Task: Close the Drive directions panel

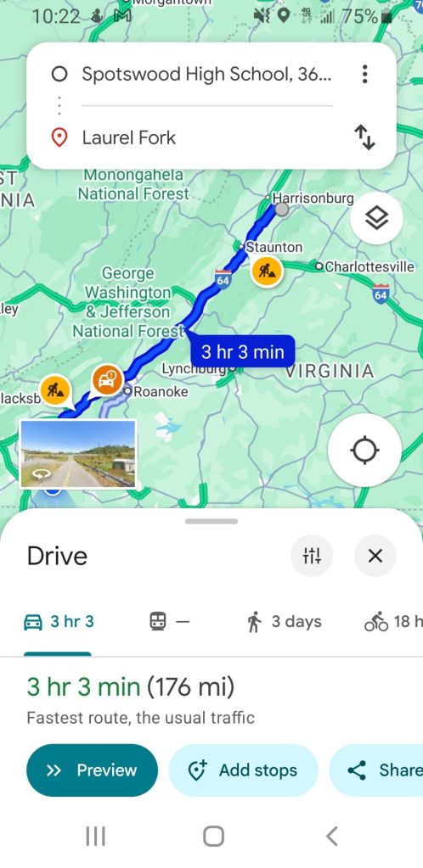Action: pyautogui.click(x=375, y=555)
